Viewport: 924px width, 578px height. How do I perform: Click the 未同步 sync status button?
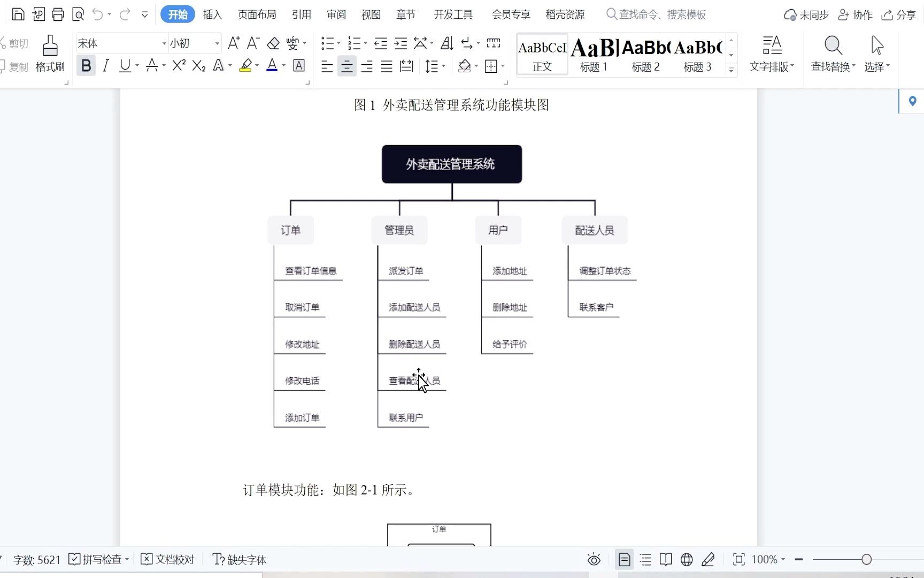[x=806, y=15]
